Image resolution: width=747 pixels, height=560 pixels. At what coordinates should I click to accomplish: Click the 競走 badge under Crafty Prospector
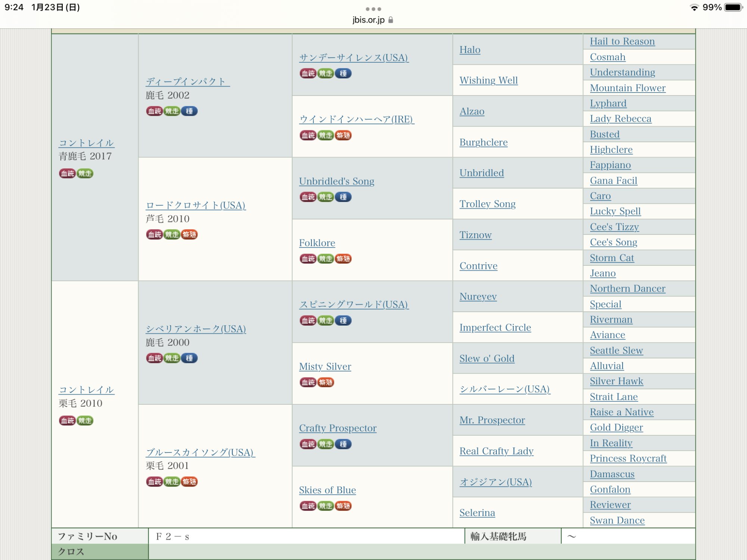(x=325, y=444)
